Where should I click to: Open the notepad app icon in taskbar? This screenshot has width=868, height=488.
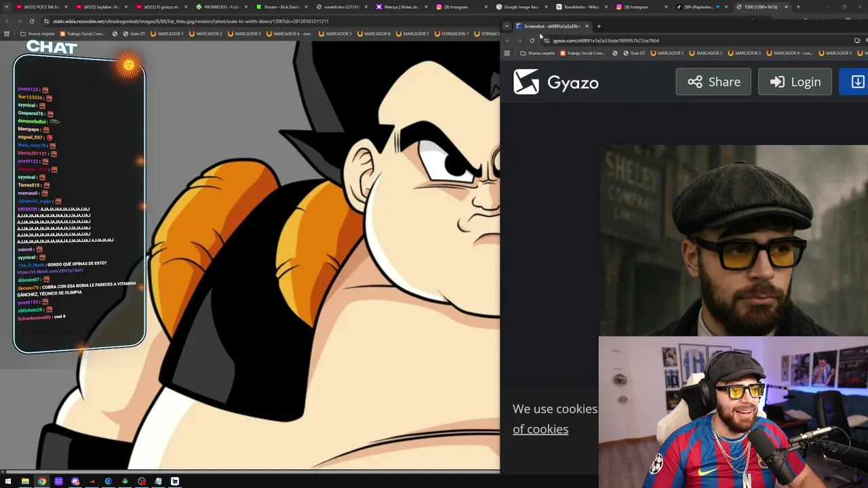(158, 482)
